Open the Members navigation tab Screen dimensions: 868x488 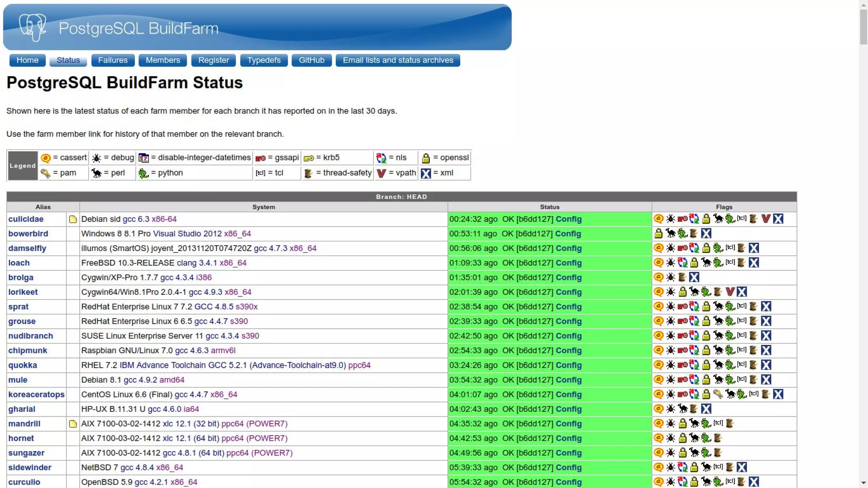(x=163, y=60)
